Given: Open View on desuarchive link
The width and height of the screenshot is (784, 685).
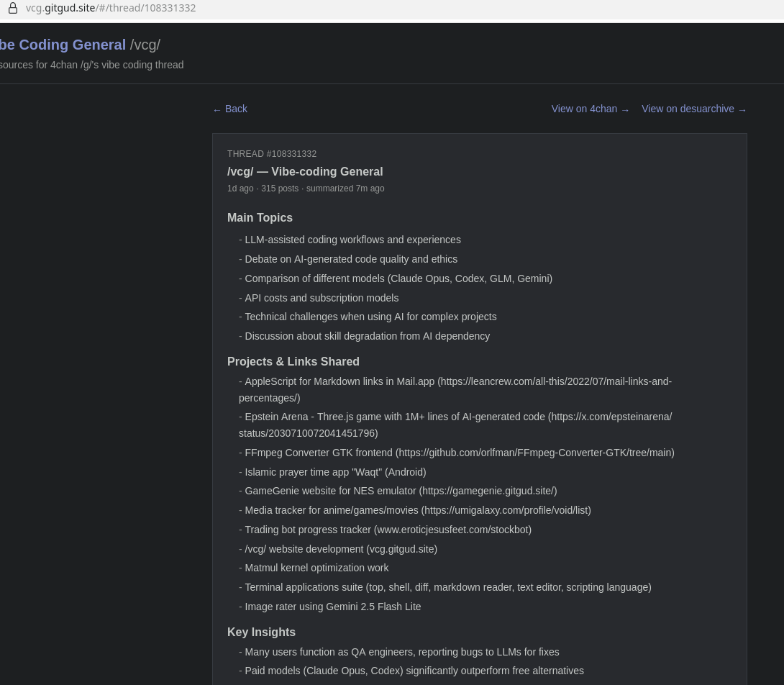Looking at the screenshot, I should point(694,109).
